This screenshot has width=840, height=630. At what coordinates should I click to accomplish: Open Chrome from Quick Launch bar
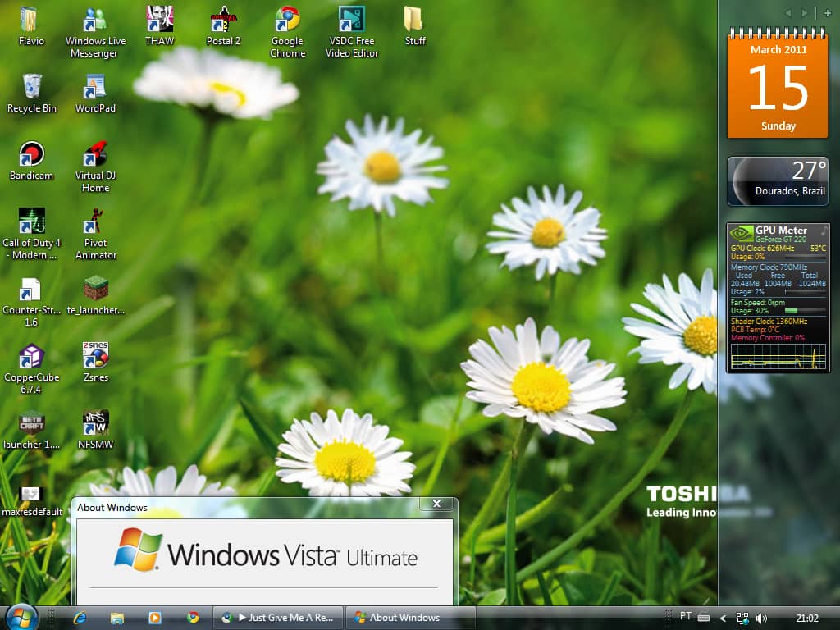point(193,618)
